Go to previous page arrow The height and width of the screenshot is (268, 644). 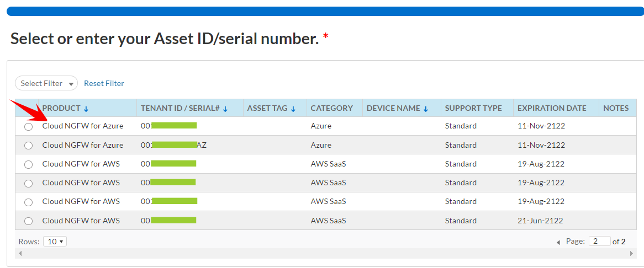558,242
